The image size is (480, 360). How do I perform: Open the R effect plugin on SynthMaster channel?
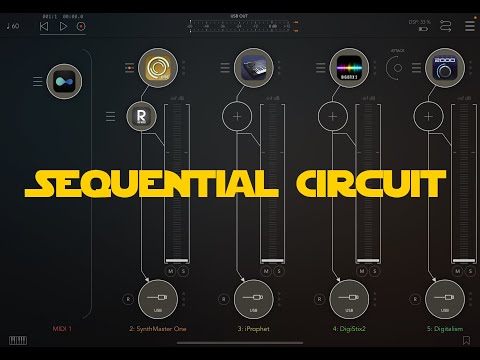141,116
